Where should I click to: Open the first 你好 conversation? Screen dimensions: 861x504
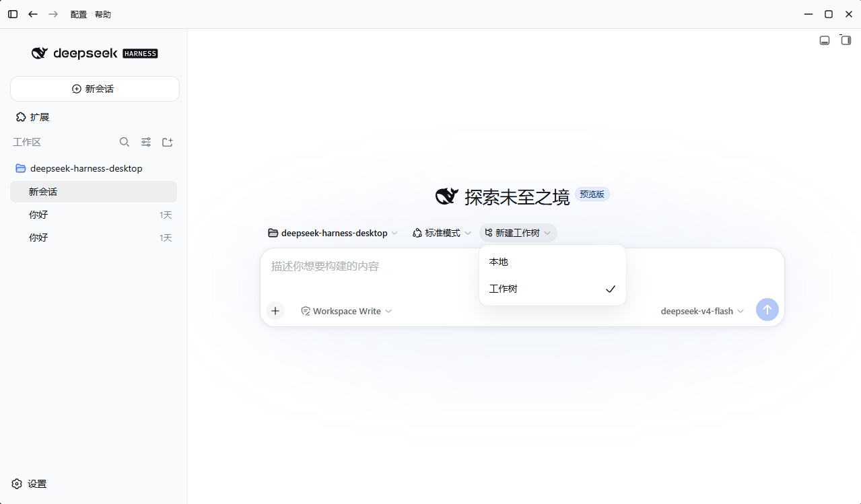94,215
